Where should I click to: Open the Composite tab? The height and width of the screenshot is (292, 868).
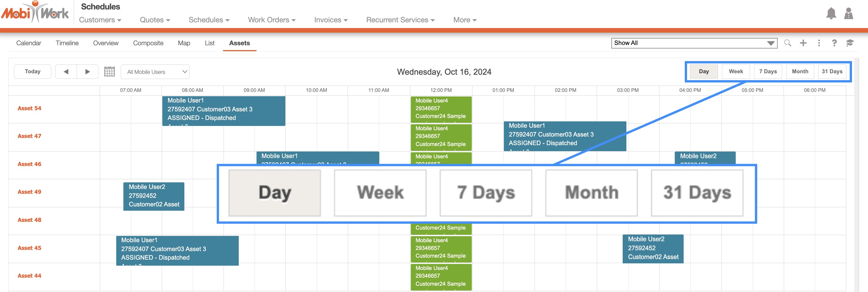148,43
